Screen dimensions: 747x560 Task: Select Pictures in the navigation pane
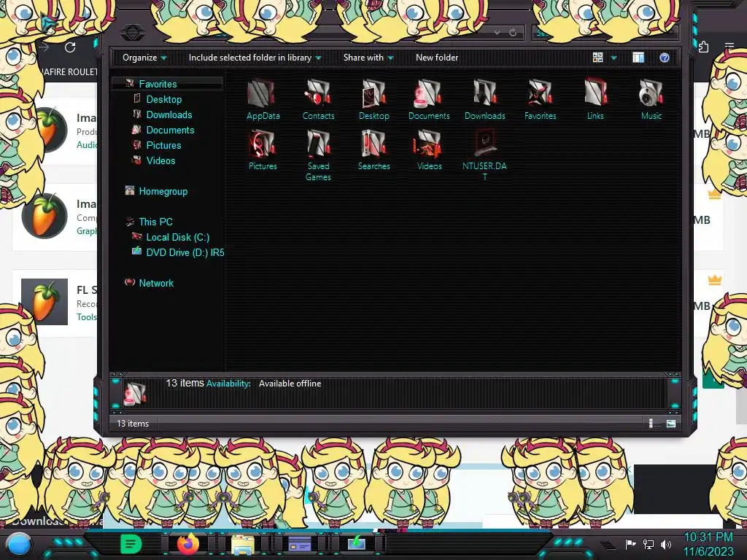click(163, 145)
